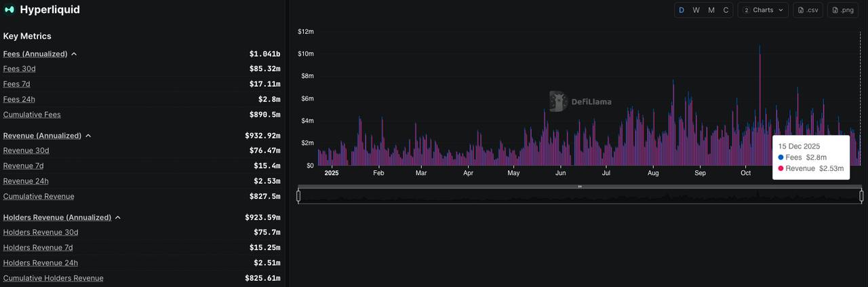Viewport: 868px width, 287px height.
Task: Click the $76.47m Revenue 30d value
Action: [x=264, y=151]
